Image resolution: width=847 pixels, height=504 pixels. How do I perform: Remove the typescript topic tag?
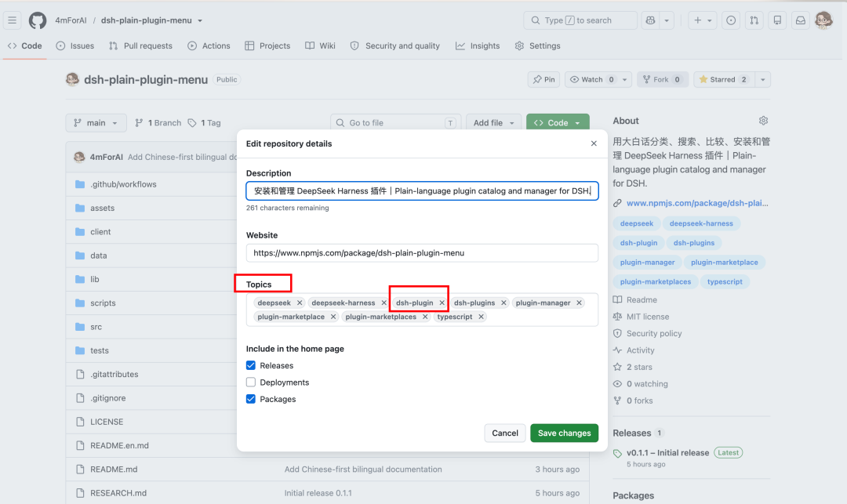point(481,317)
